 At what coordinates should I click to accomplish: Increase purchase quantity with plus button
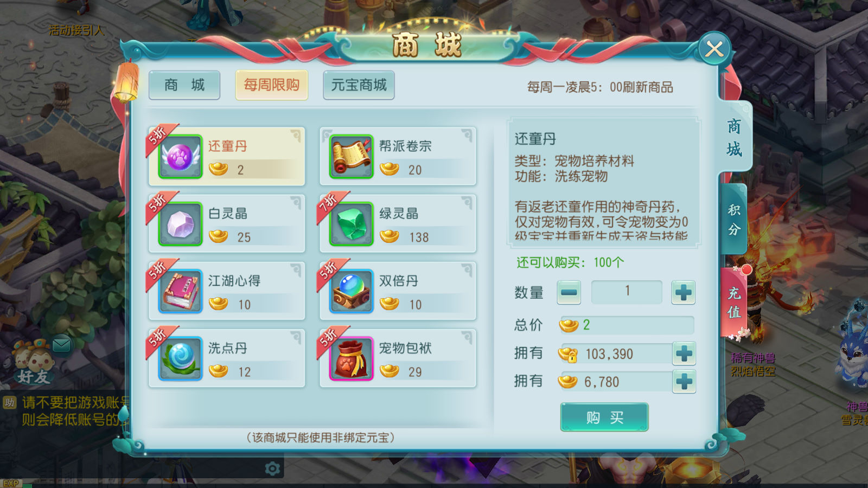coord(684,293)
